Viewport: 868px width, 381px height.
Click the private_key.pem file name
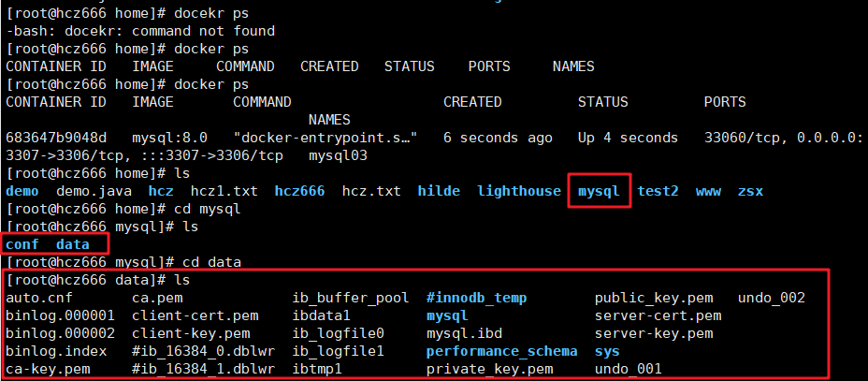pos(489,370)
